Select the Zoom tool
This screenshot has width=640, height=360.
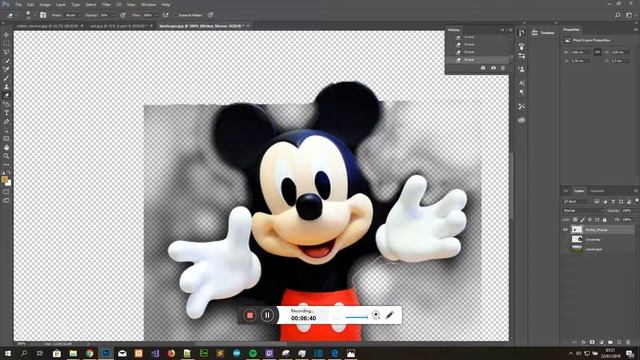(6, 156)
